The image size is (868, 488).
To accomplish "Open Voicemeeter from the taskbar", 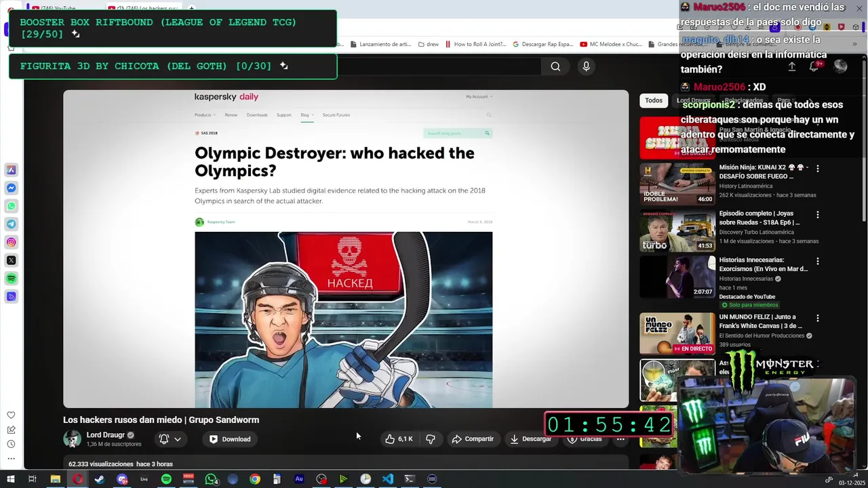I will (x=189, y=479).
